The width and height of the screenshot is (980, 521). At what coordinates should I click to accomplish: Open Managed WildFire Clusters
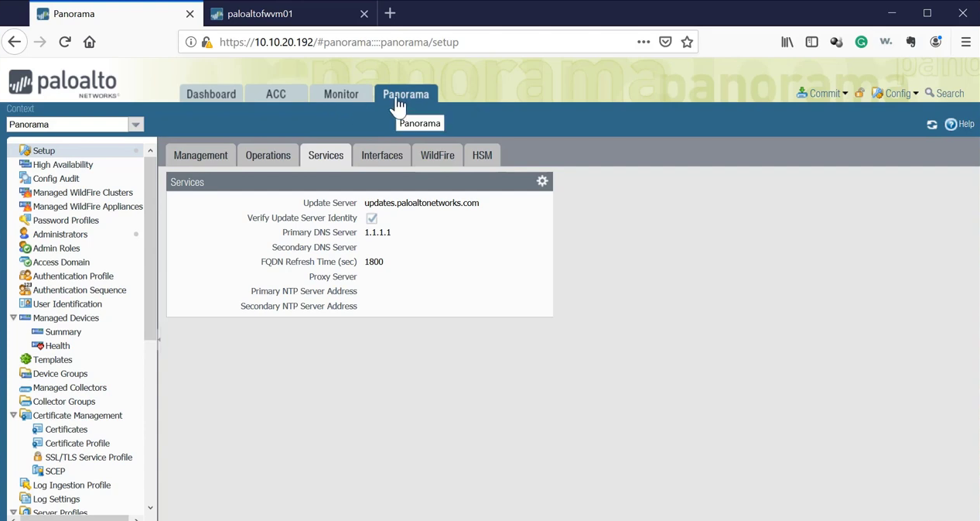click(83, 192)
